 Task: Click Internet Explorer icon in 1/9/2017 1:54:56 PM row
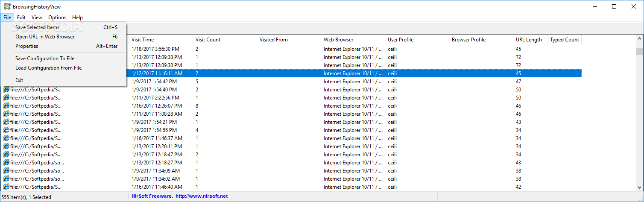pos(6,130)
